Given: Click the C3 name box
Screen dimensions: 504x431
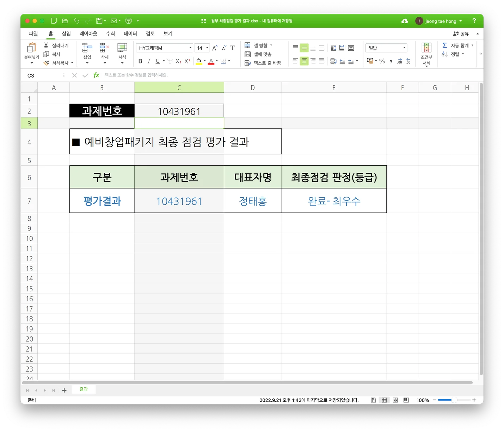Looking at the screenshot, I should click(42, 75).
